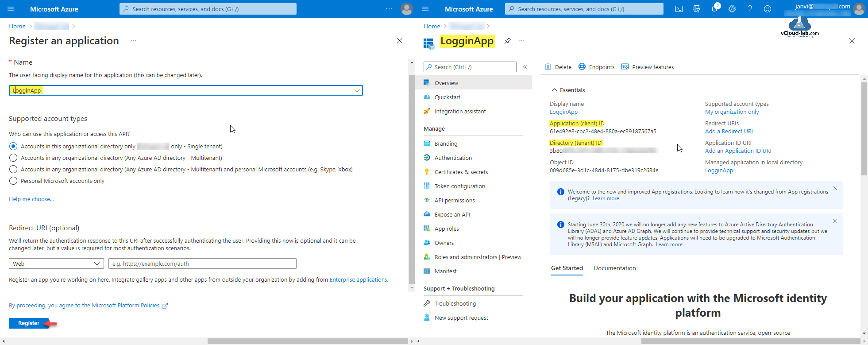Open My organization only link

pyautogui.click(x=732, y=112)
